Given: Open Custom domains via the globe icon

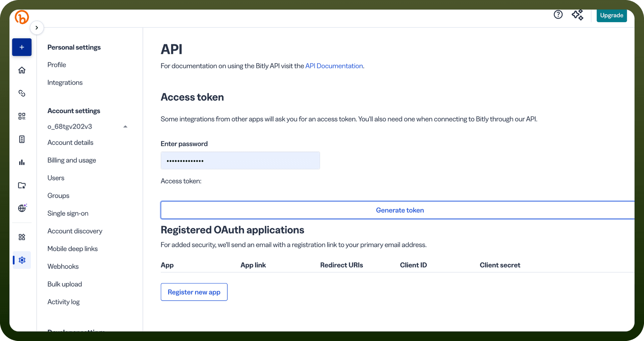Looking at the screenshot, I should click(x=22, y=208).
